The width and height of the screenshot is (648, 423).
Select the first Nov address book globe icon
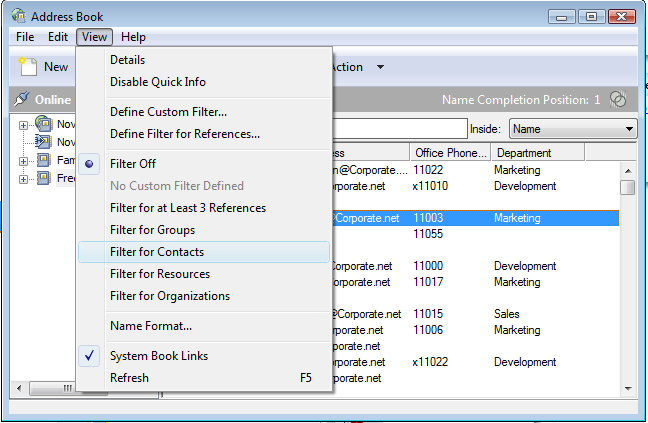44,124
